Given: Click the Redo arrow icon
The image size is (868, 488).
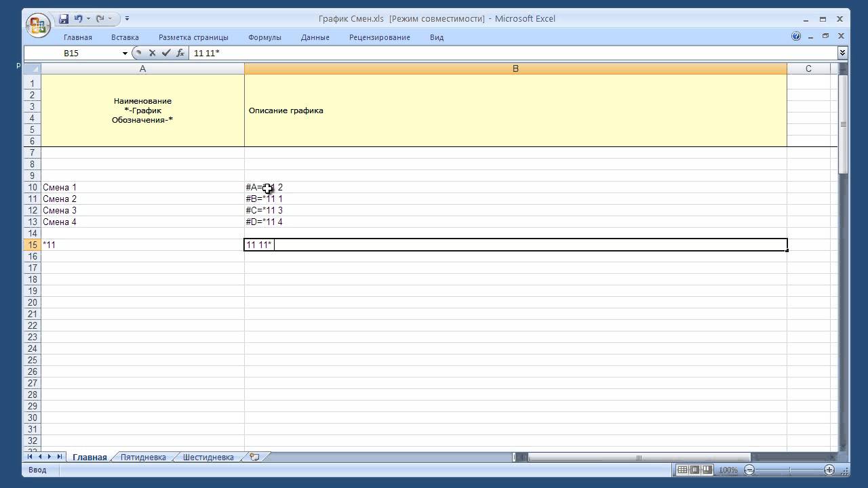Looking at the screenshot, I should [100, 19].
